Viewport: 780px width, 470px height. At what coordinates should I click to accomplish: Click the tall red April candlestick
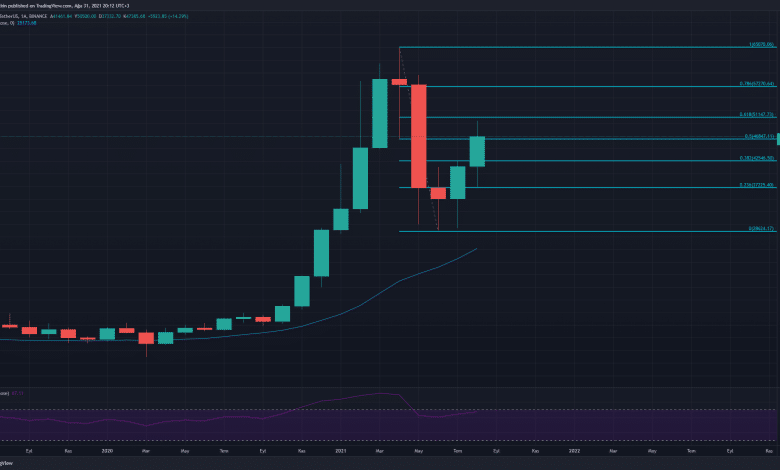pyautogui.click(x=418, y=135)
